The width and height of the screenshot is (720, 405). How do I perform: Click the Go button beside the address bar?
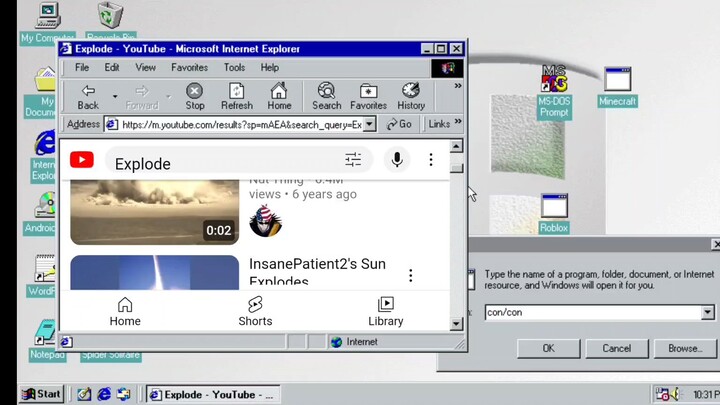[x=399, y=124]
